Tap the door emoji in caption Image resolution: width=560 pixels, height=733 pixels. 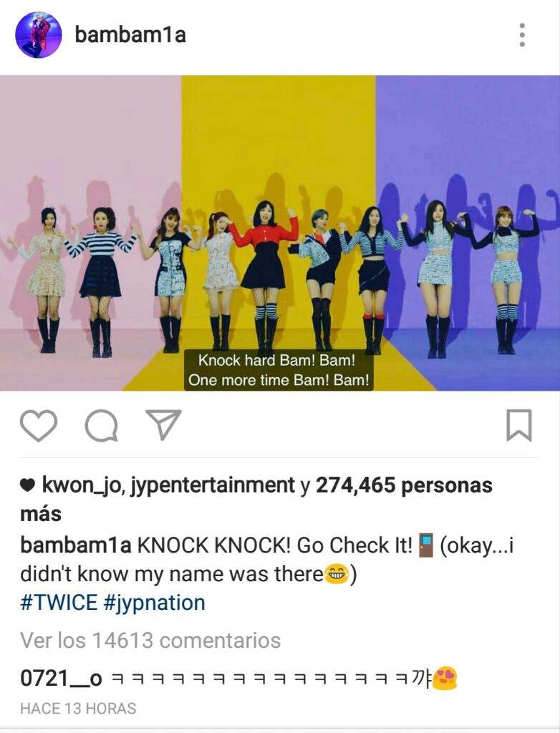click(426, 545)
